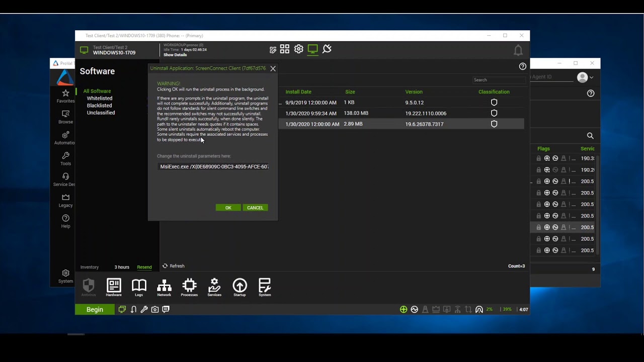Select All Software in the tree
This screenshot has height=362, width=644.
coord(97,91)
